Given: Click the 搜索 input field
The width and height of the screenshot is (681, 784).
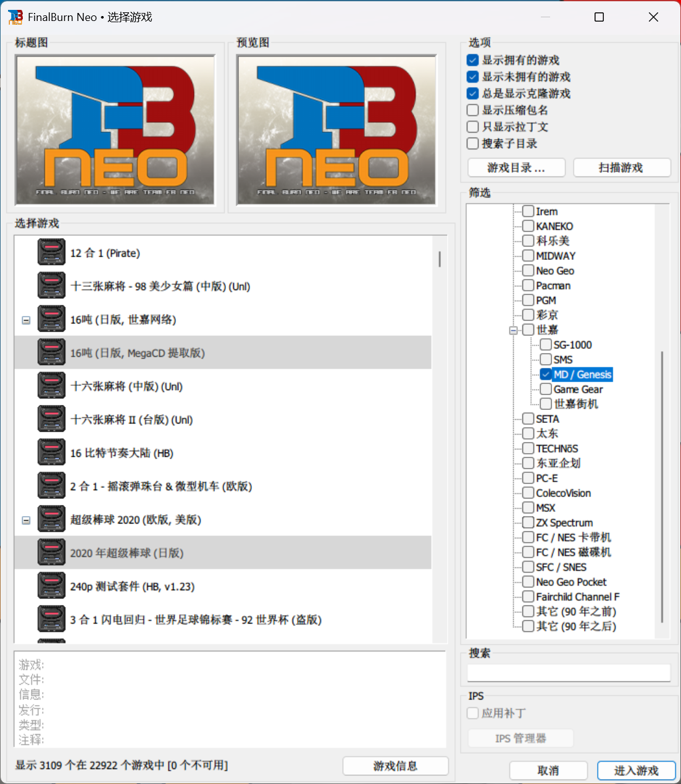Looking at the screenshot, I should pos(569,673).
